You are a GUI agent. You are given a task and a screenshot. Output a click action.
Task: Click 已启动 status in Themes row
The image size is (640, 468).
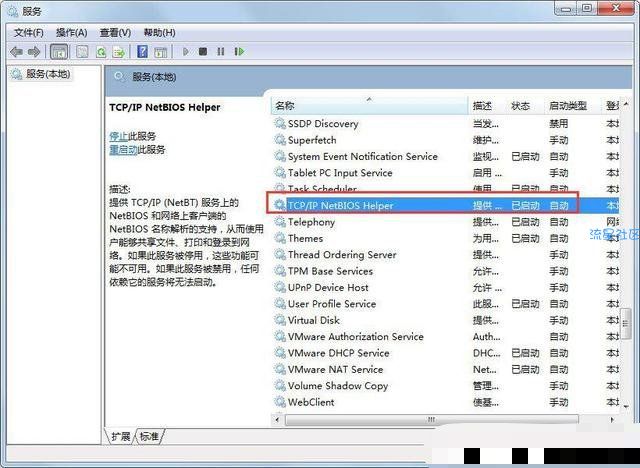[525, 238]
